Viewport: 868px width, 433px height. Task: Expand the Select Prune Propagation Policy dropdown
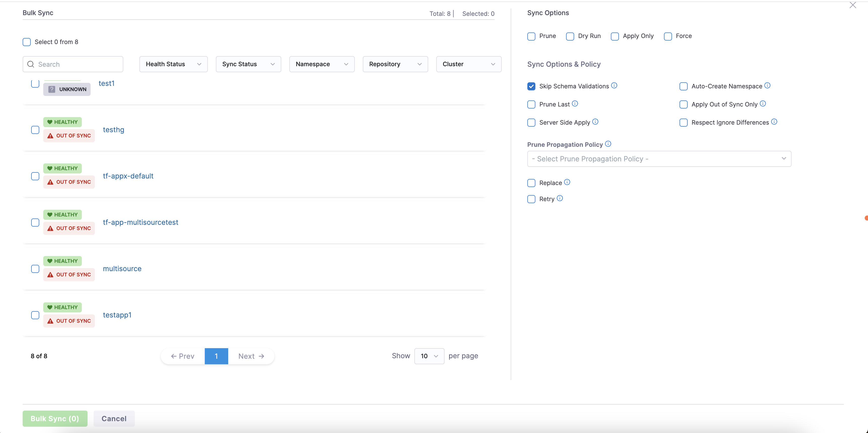click(659, 159)
